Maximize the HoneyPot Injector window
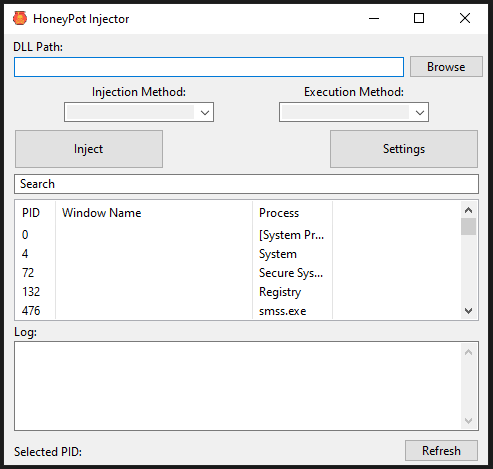The image size is (493, 469). (419, 18)
